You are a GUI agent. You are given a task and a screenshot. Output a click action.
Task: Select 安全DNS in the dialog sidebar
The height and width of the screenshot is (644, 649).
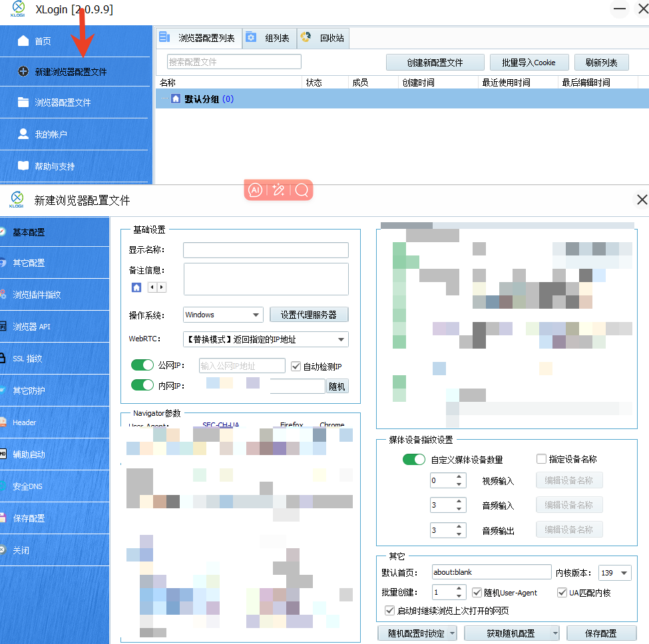point(54,486)
